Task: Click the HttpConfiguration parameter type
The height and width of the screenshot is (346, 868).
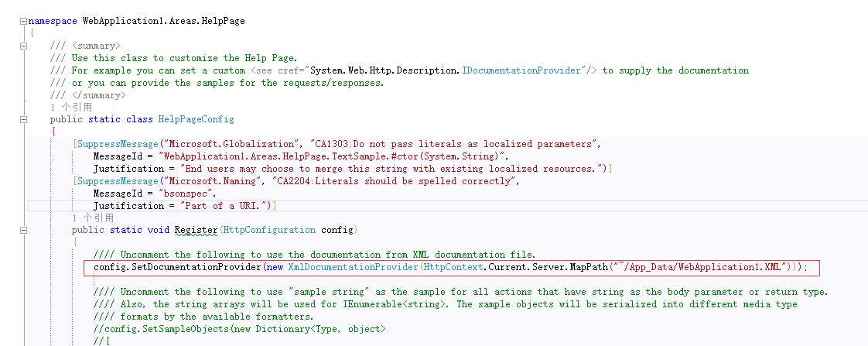Action: point(269,230)
